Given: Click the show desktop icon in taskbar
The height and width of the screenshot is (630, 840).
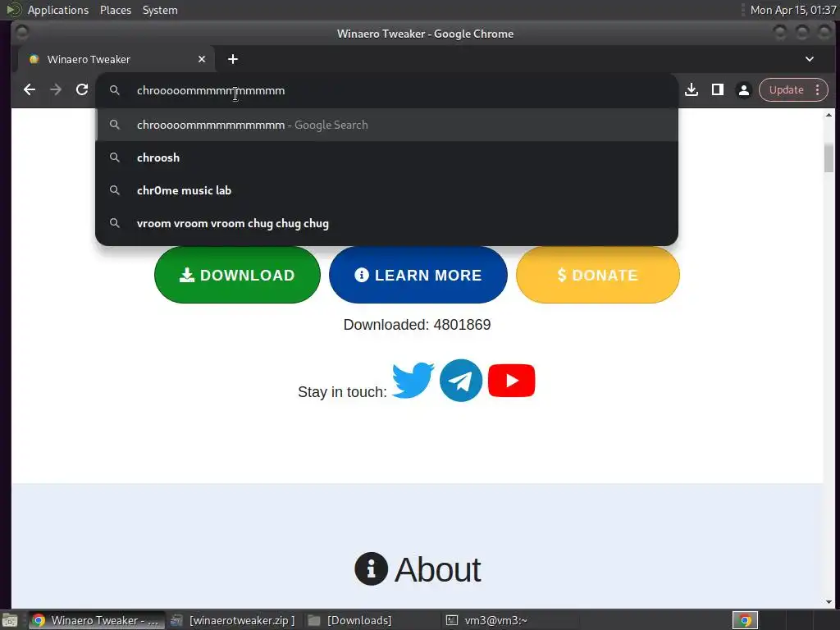Looking at the screenshot, I should (x=10, y=621).
